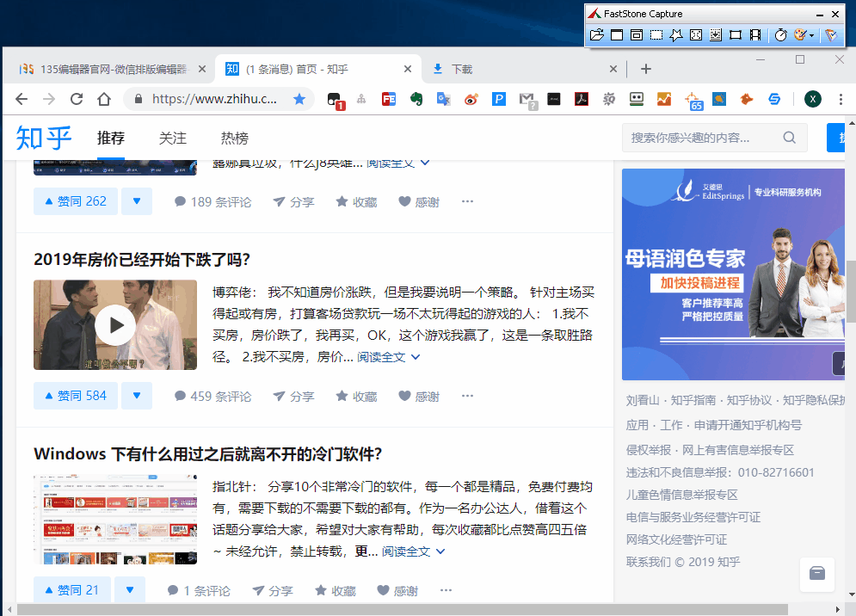Select Capture Fixed Region in FastStone

point(736,35)
